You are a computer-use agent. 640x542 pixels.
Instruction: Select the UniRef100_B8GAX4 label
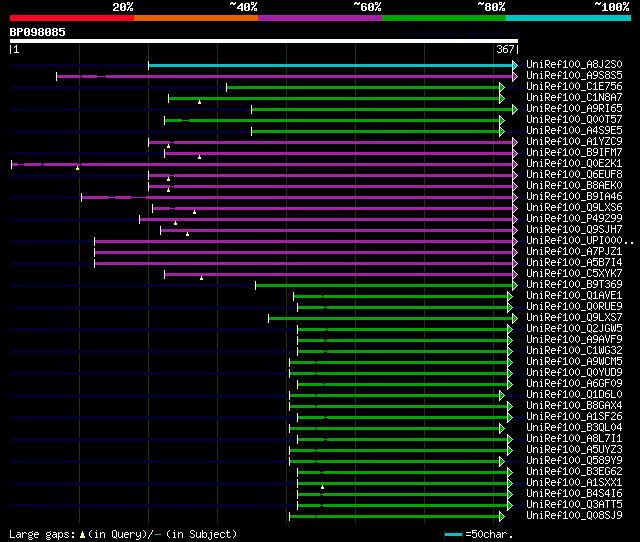[574, 406]
